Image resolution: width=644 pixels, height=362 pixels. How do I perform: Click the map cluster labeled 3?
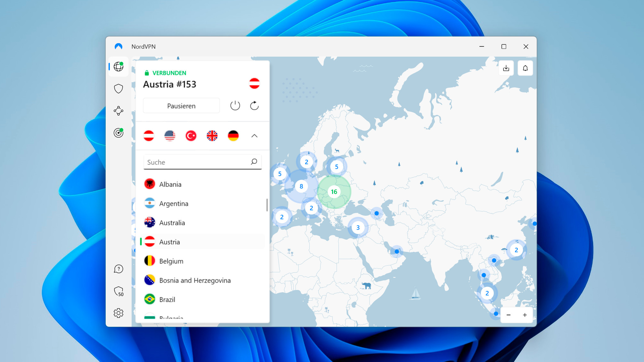[x=358, y=228]
